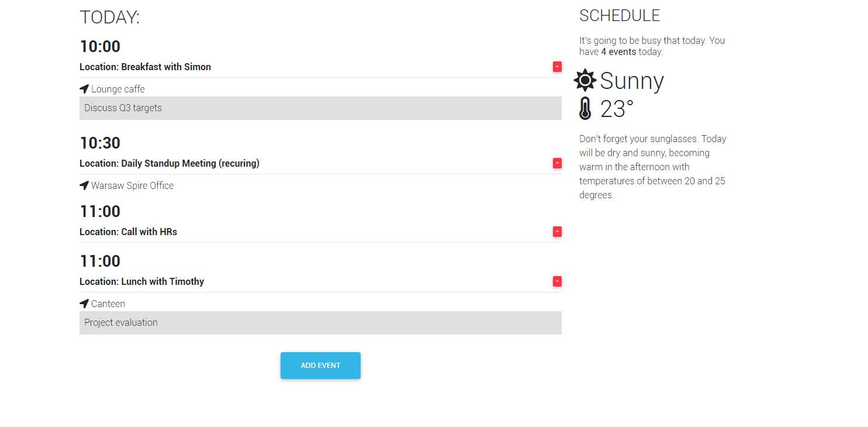Screen dimensions: 868x427
Task: Remove the Lunch with Timothy event
Action: 556,281
